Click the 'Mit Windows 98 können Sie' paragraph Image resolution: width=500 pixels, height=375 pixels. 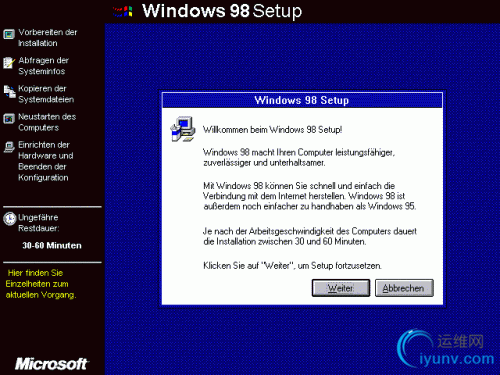tap(310, 196)
